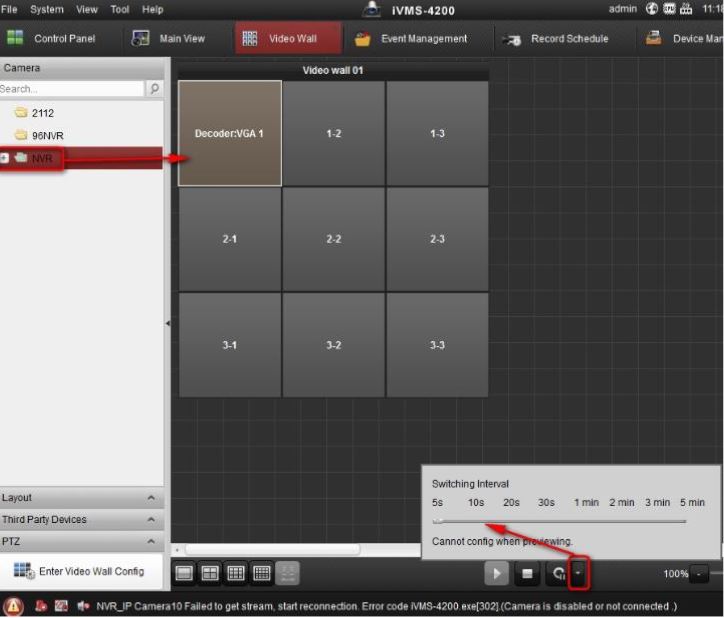Click the Video wall 01 title header

333,70
